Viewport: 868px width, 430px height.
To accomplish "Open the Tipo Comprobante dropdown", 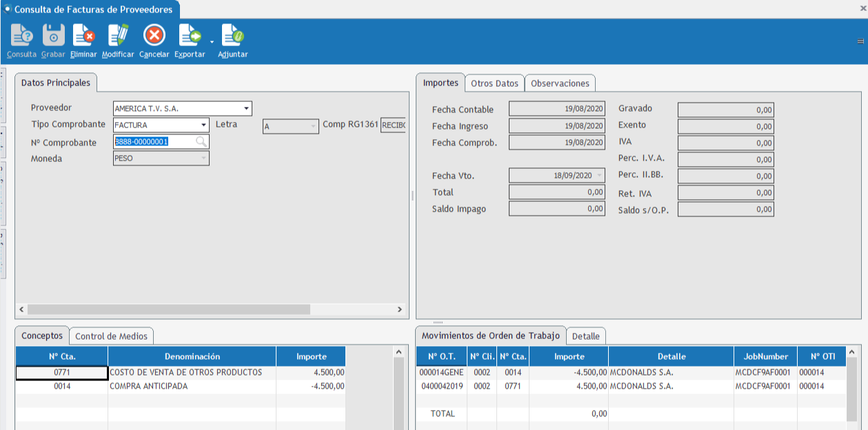I will tap(203, 125).
